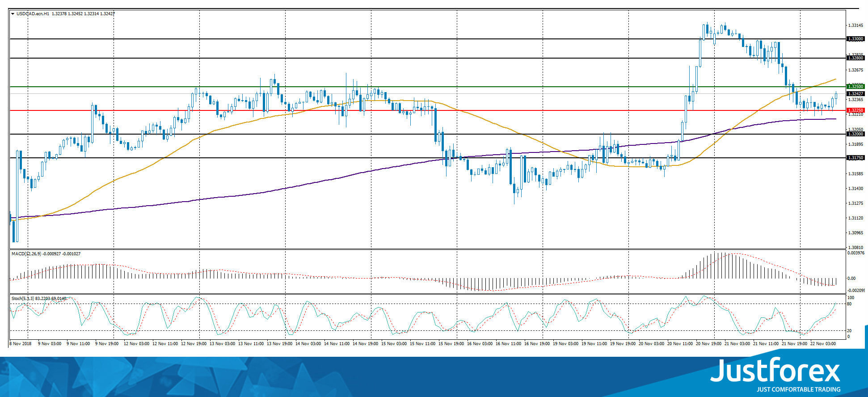Click the 16 Nov 11:00 time axis label
Screen dimensions: 868x397
(508, 344)
